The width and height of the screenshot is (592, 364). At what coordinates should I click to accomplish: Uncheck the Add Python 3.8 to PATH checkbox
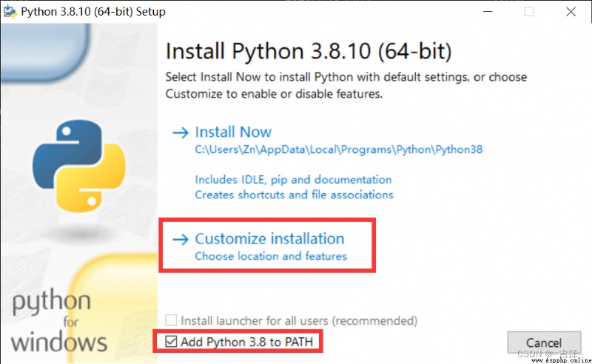[x=171, y=341]
